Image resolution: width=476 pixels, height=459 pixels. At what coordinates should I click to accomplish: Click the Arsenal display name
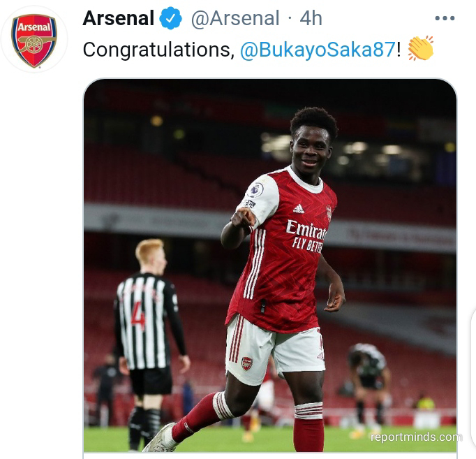(119, 18)
